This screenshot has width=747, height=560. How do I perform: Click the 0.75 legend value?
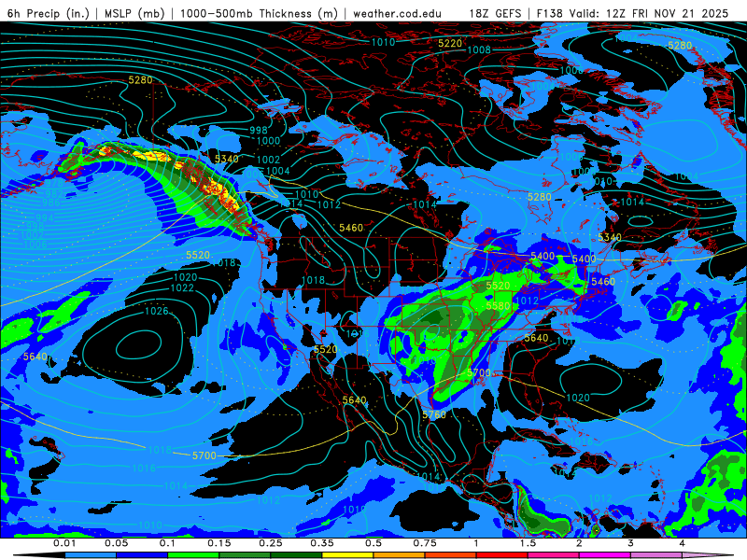425,543
